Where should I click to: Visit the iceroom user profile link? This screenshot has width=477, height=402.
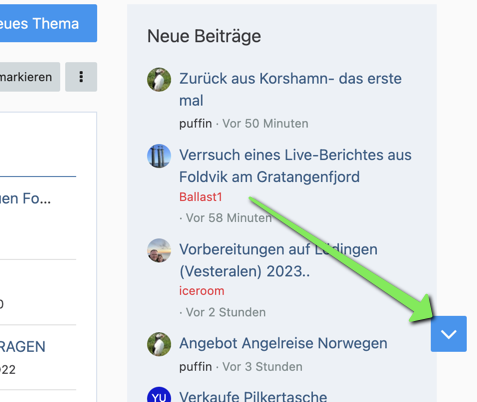[202, 291]
